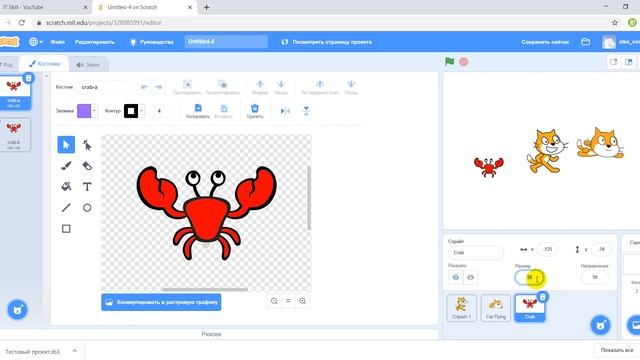Viewport: 640px width, 360px height.
Task: Zoom in on the paint canvas
Action: (302, 301)
